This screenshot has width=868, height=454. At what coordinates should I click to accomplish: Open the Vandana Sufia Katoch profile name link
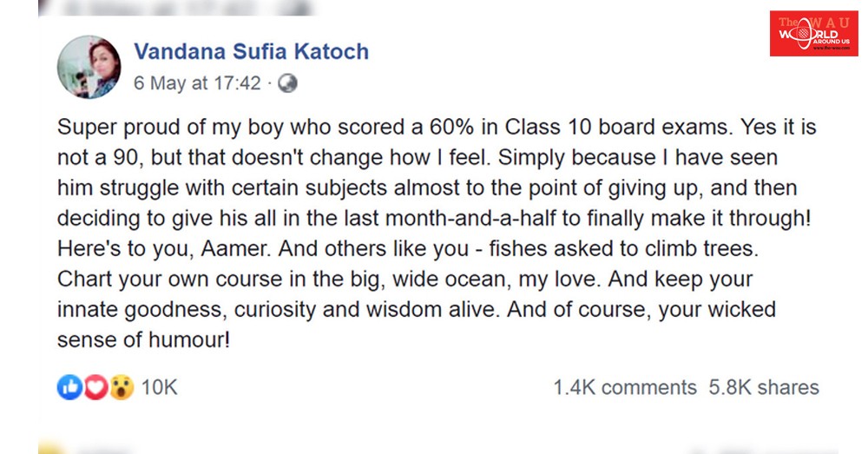[x=251, y=52]
